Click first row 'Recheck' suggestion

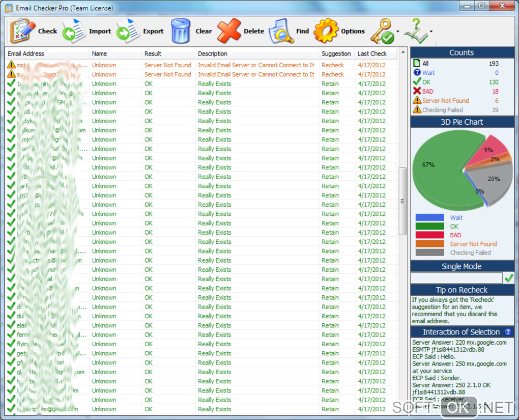tap(333, 65)
